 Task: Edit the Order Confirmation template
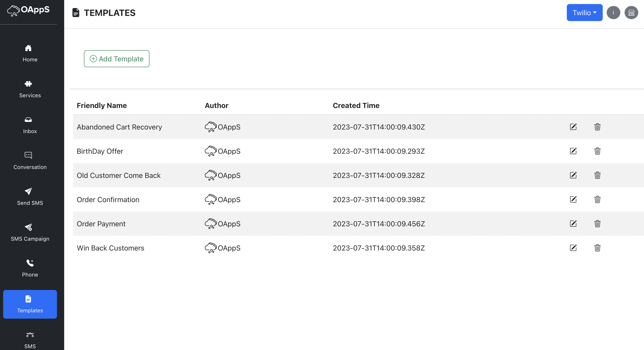coord(573,199)
